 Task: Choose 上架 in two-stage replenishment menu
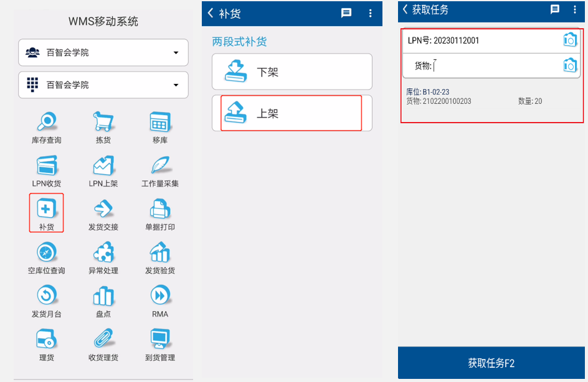click(292, 113)
